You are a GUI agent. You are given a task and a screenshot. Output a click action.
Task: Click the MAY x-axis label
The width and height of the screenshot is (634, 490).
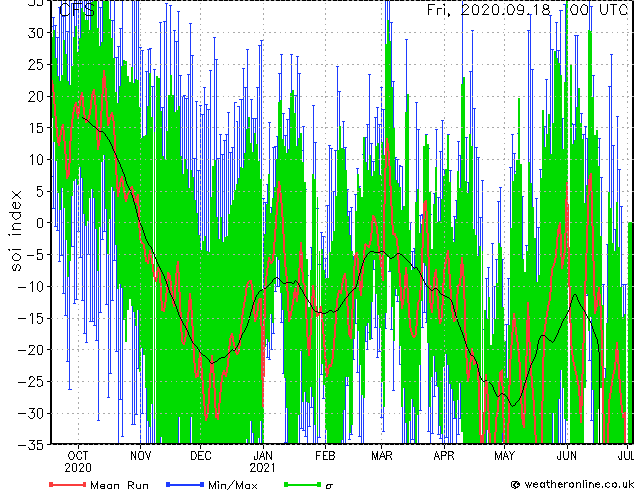pos(505,454)
